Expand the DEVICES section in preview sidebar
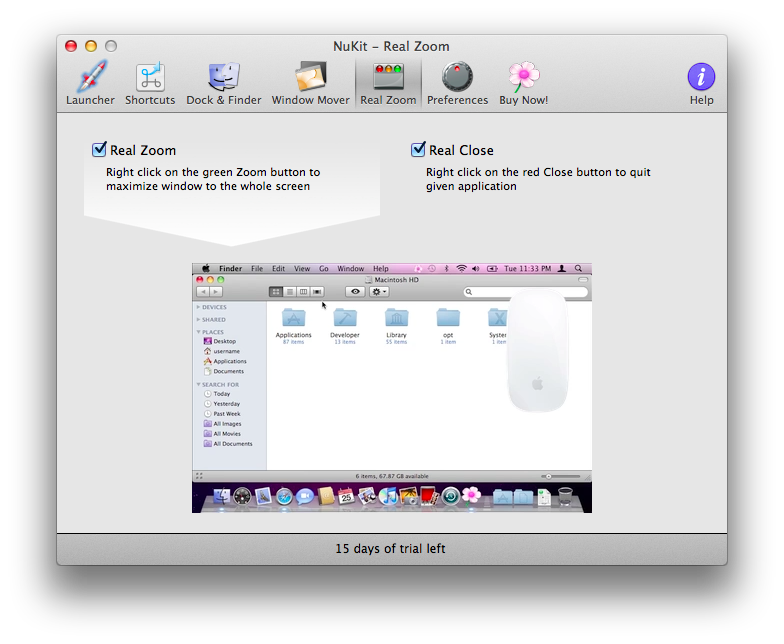 pyautogui.click(x=198, y=307)
